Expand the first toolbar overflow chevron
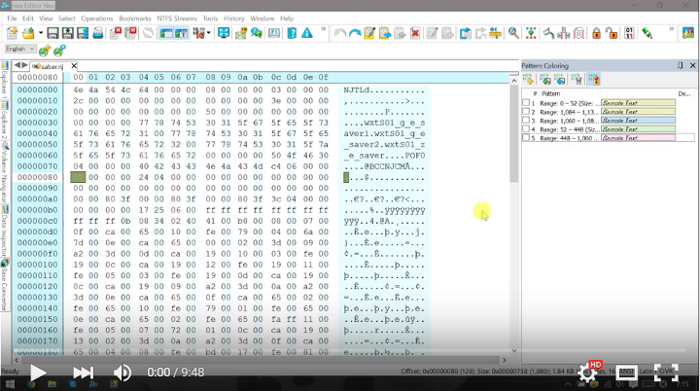The height and width of the screenshot is (391, 700). 324,29
